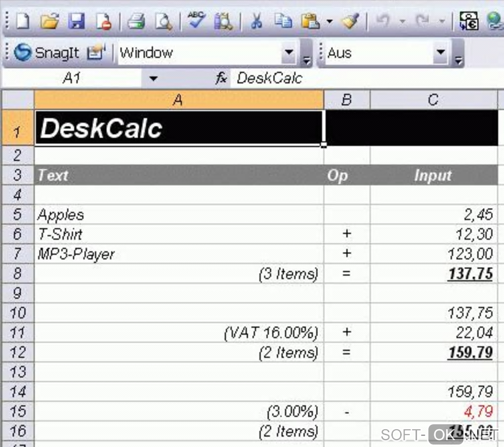This screenshot has height=447, width=504.
Task: Click the minus operator in row 15
Action: coord(347,411)
